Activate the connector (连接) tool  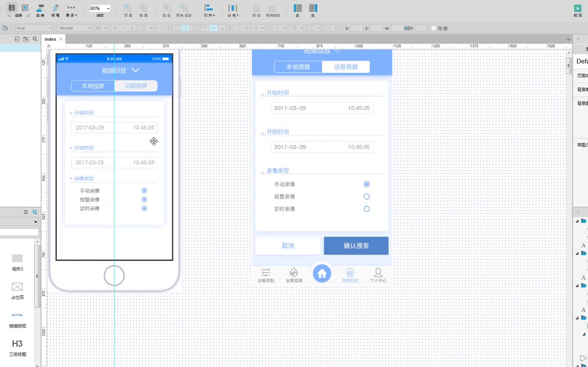tap(40, 10)
